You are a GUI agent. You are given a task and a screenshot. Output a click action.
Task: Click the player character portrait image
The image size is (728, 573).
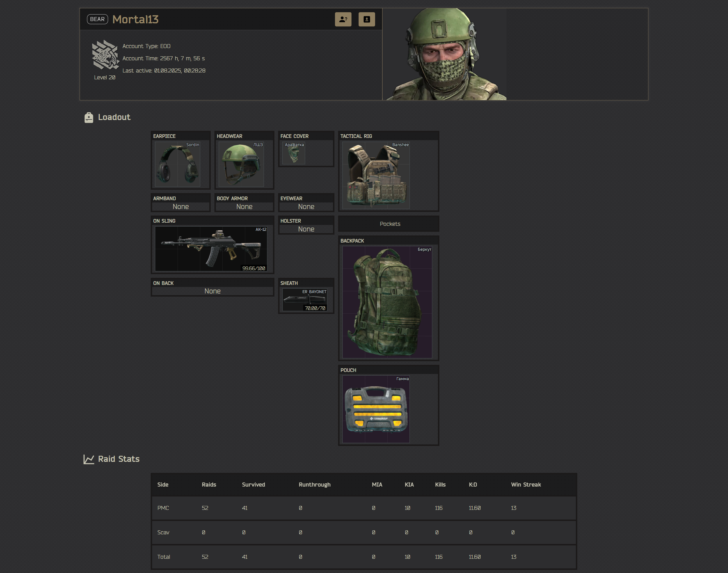pyautogui.click(x=444, y=54)
